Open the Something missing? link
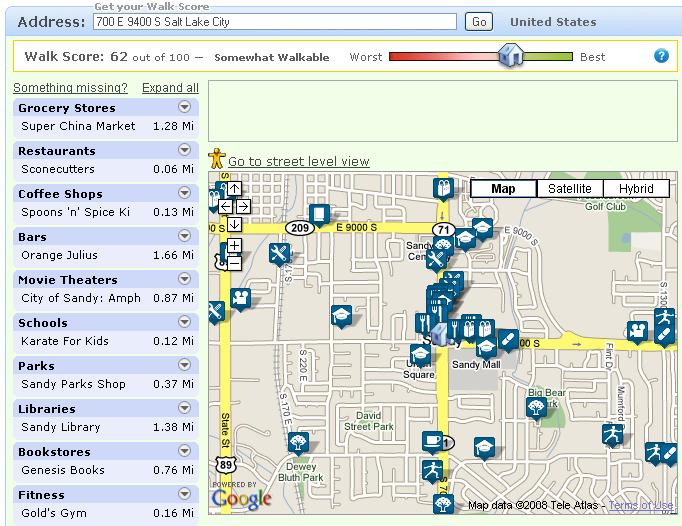The image size is (682, 526). [x=70, y=88]
